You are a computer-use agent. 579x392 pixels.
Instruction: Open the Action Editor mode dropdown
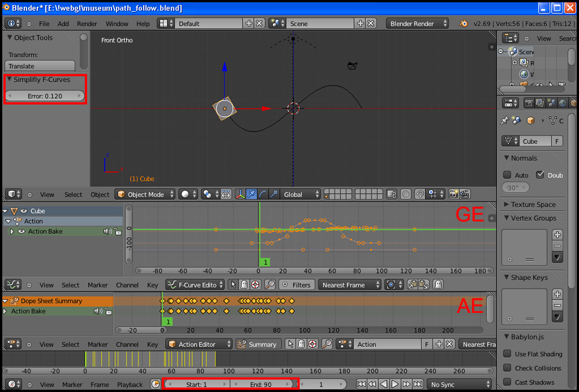point(199,344)
